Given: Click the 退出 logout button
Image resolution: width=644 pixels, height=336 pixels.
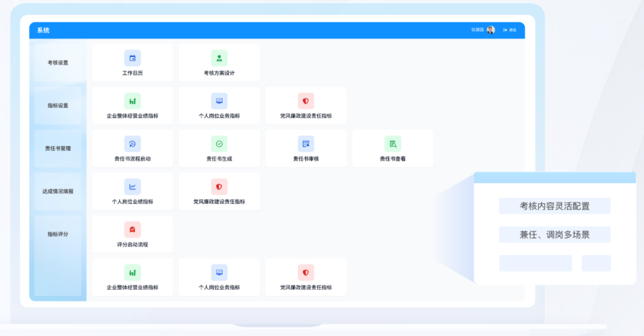Looking at the screenshot, I should [x=510, y=30].
